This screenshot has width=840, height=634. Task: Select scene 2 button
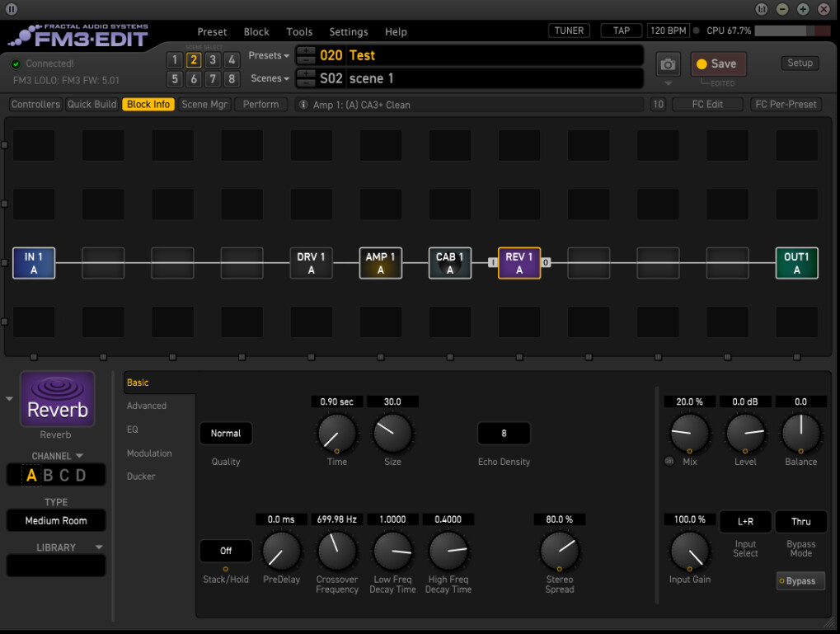coord(194,59)
